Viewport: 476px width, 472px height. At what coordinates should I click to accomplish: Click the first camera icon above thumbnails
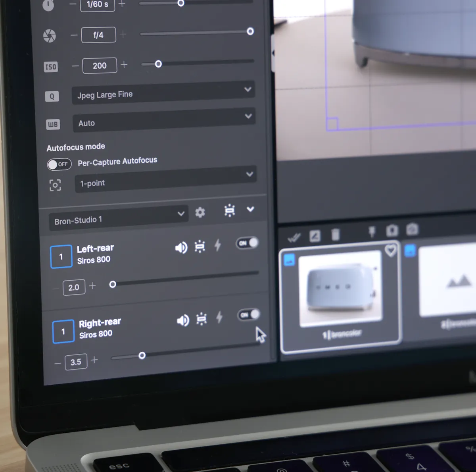(392, 231)
